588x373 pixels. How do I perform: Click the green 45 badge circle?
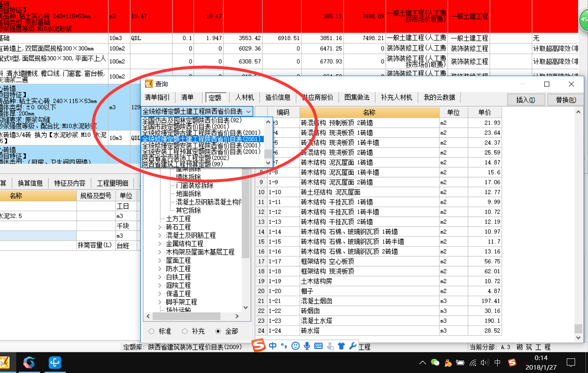tap(584, 20)
